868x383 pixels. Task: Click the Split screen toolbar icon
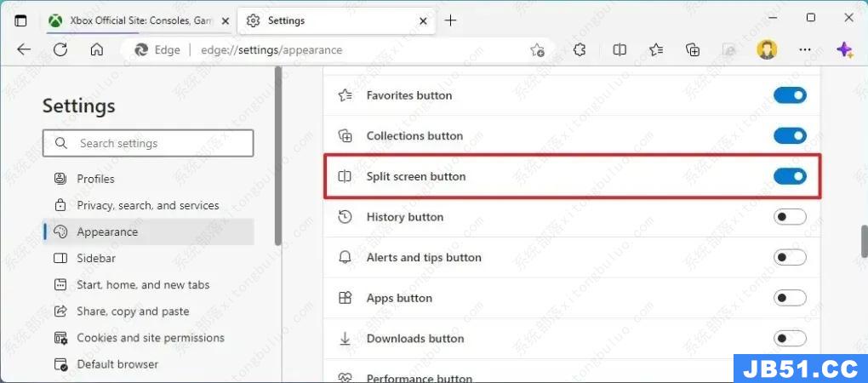point(620,50)
